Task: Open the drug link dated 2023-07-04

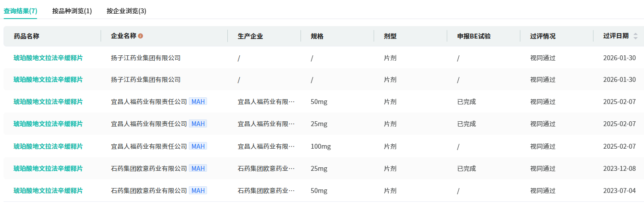Action: (x=48, y=190)
